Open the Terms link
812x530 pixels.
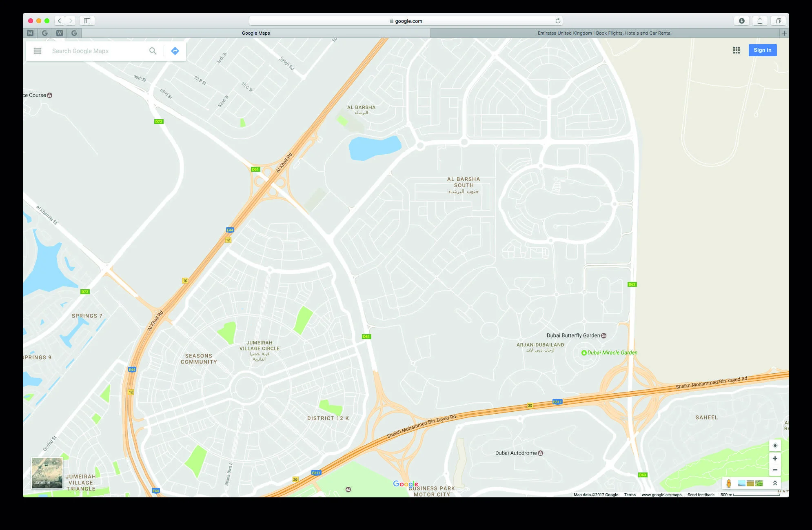tap(630, 495)
